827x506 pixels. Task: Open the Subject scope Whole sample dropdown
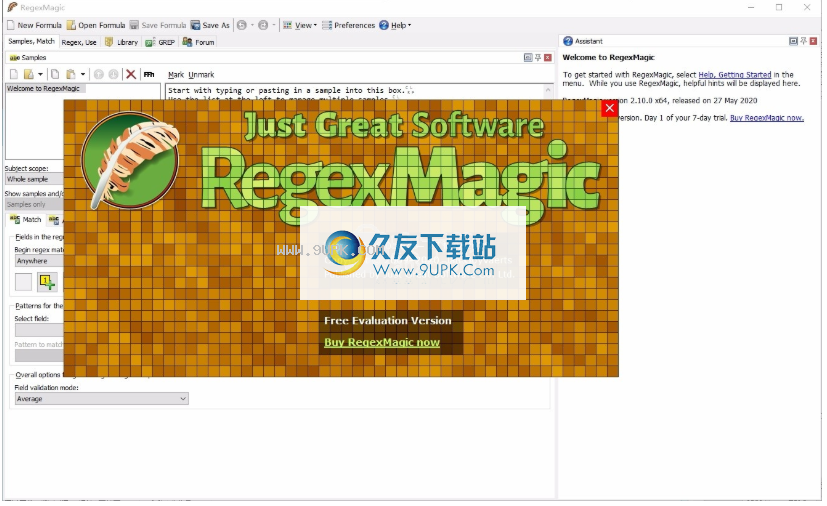tap(34, 179)
